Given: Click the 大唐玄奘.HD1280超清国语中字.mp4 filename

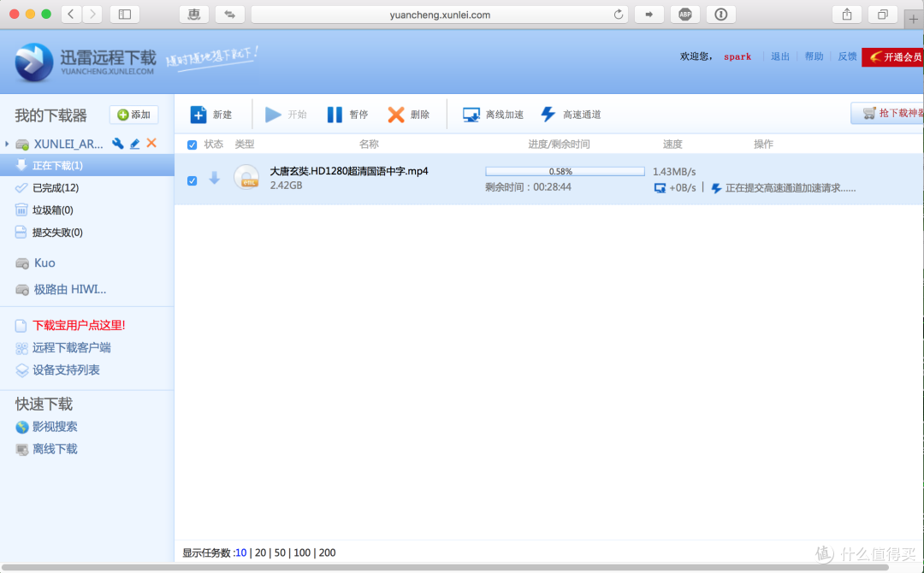Looking at the screenshot, I should pyautogui.click(x=349, y=171).
